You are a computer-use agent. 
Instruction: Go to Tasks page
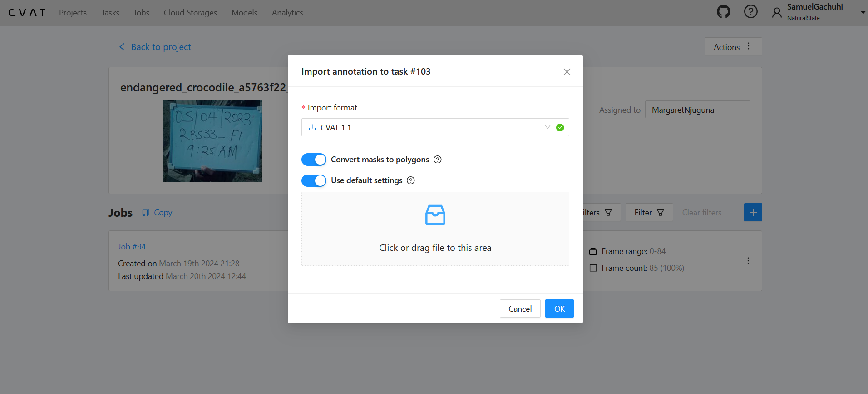click(110, 13)
